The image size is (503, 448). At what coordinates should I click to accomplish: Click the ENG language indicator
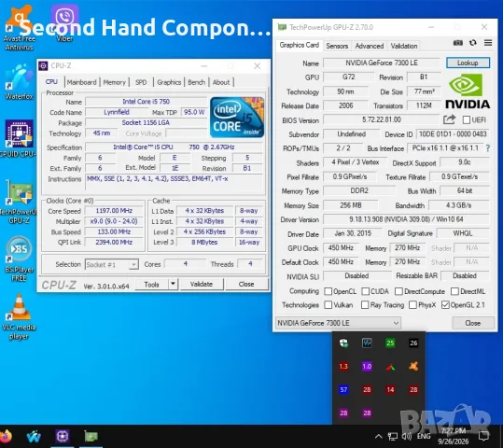[x=424, y=436]
